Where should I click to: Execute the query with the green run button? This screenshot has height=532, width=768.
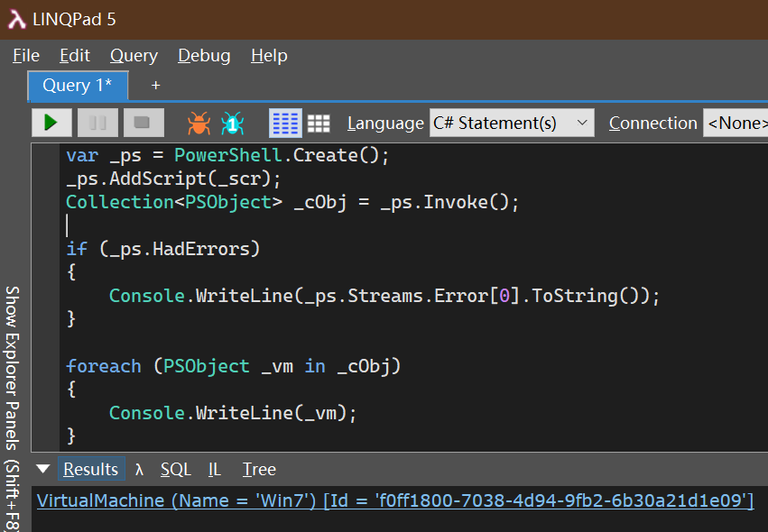coord(51,123)
